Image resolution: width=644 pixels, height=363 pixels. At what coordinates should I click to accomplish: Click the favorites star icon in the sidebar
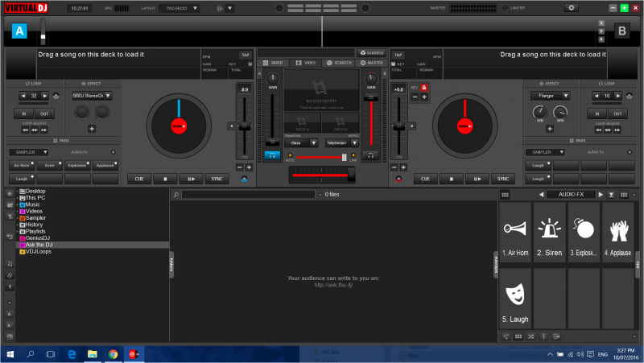click(10, 193)
